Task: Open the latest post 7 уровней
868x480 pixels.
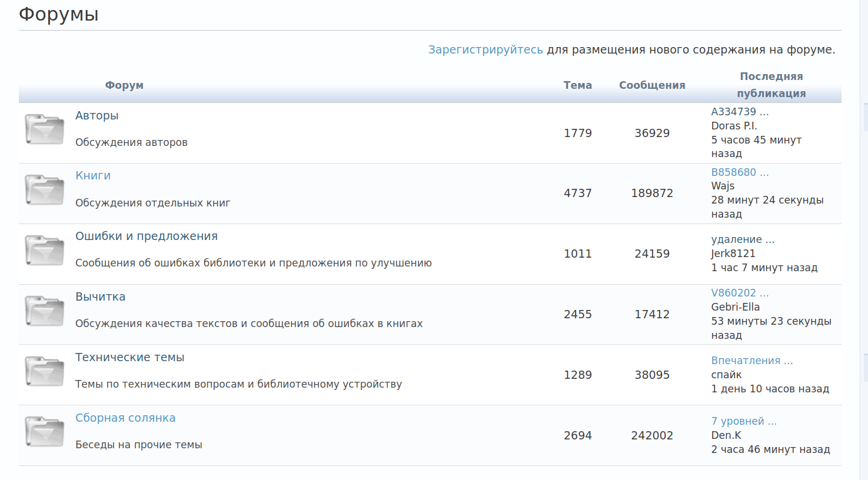Action: tap(743, 421)
